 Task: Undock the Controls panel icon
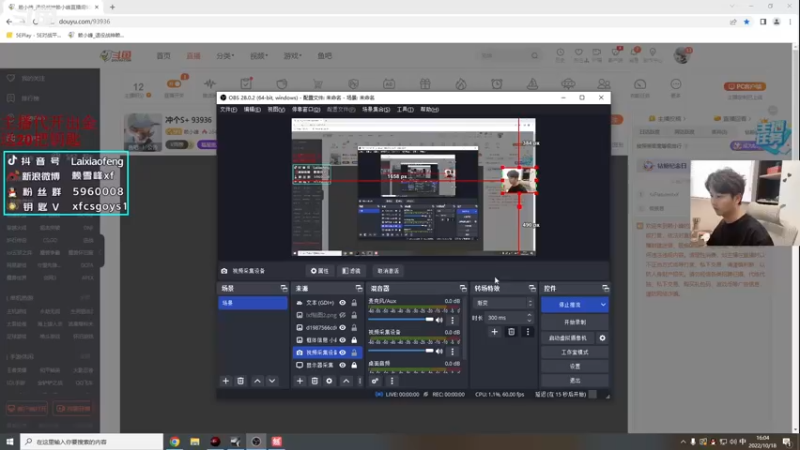click(605, 288)
